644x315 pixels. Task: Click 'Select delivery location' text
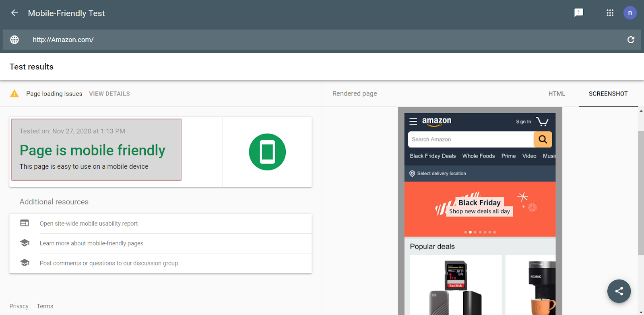tap(442, 174)
